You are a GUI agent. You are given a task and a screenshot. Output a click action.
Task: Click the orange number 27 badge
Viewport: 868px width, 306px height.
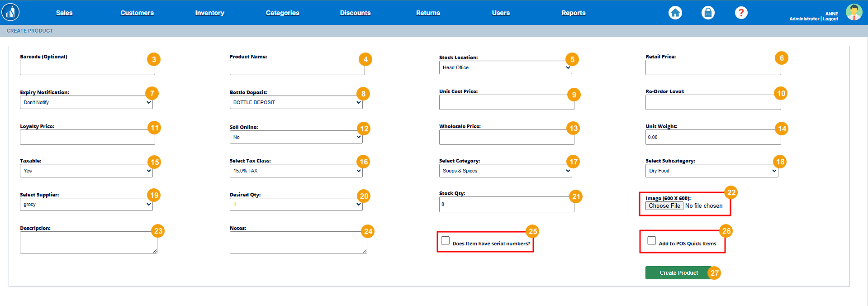coord(714,273)
